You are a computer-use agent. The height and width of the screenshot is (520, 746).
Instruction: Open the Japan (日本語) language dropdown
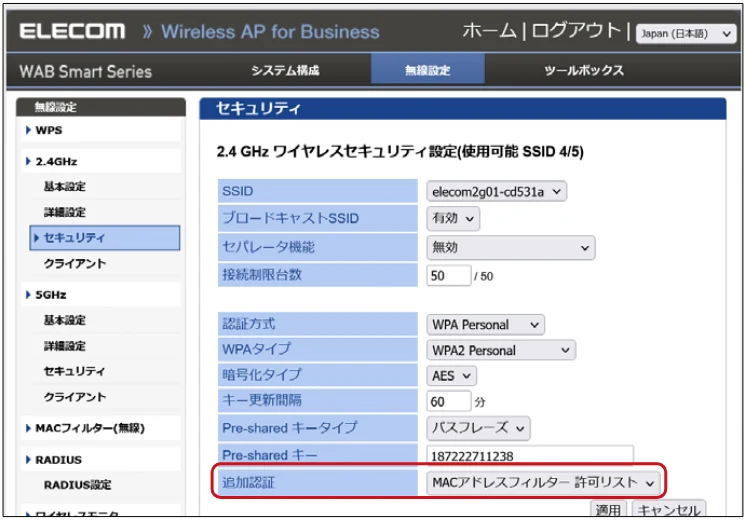click(686, 34)
